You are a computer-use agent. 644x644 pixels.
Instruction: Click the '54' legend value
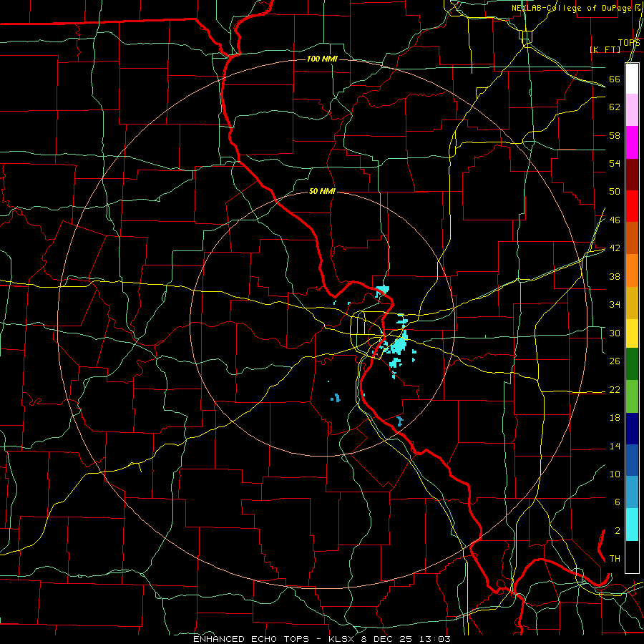tap(615, 163)
